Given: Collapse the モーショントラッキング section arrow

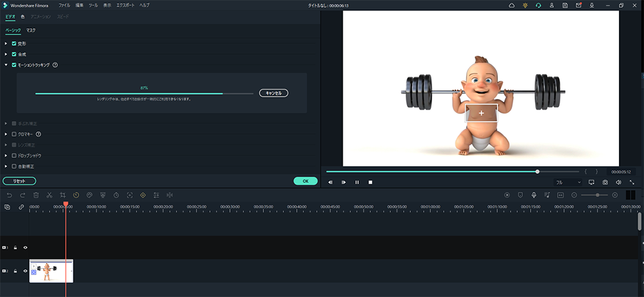Looking at the screenshot, I should (x=6, y=65).
